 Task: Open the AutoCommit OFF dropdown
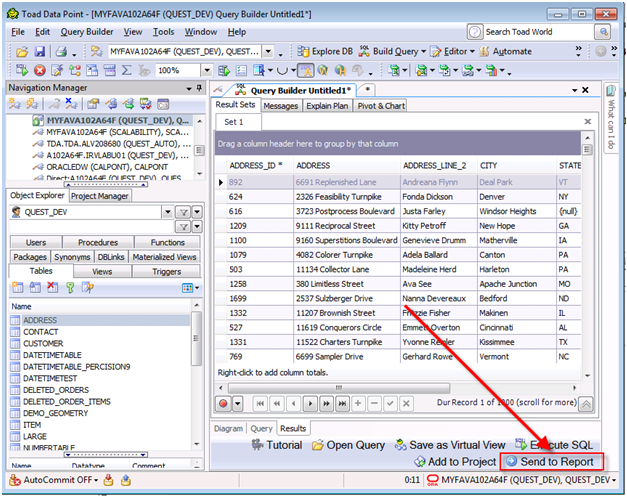tap(96, 480)
